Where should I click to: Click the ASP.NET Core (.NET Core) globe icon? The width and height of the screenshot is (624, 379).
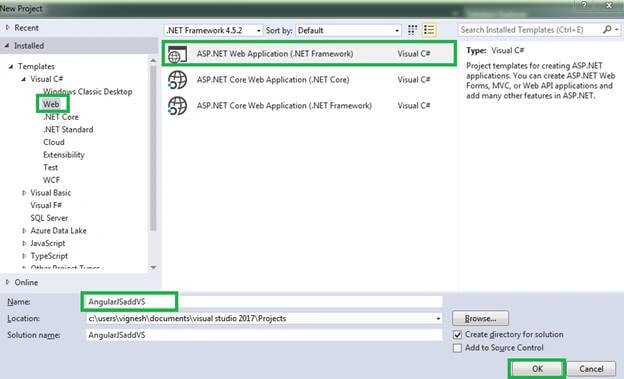(x=177, y=80)
